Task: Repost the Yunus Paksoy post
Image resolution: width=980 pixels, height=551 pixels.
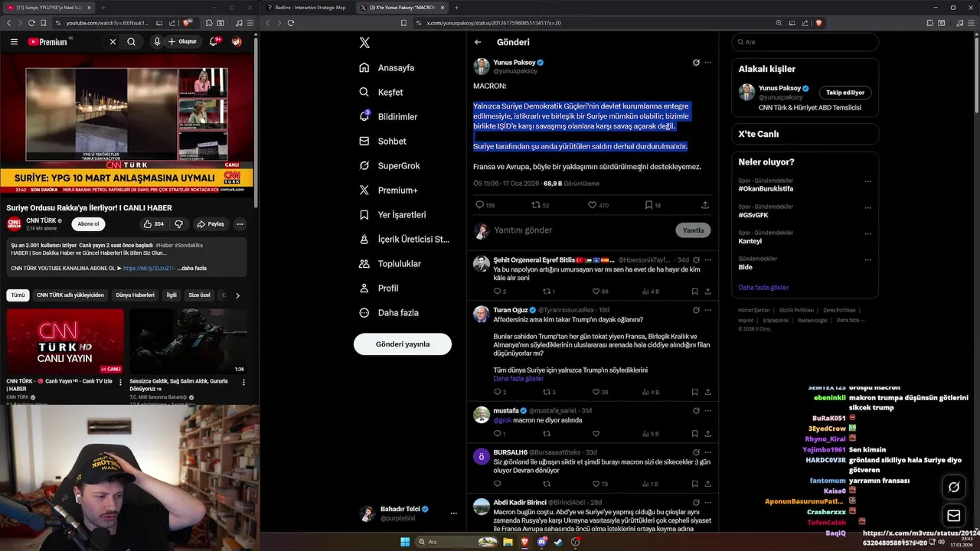Action: click(536, 205)
